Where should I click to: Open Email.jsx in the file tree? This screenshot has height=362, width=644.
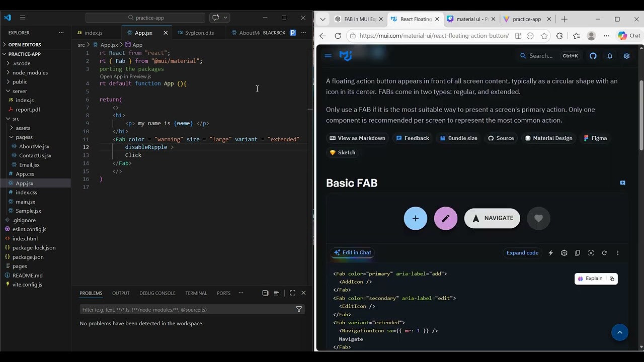(29, 164)
